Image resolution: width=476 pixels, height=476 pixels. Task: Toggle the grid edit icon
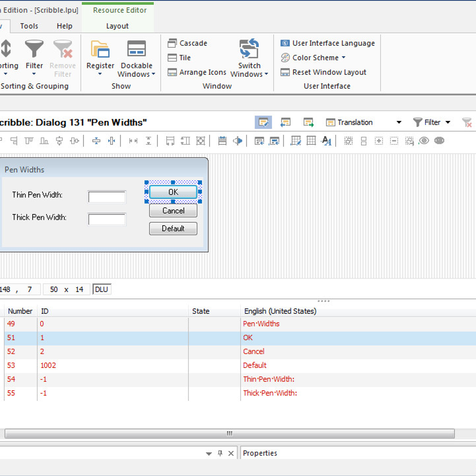click(296, 141)
